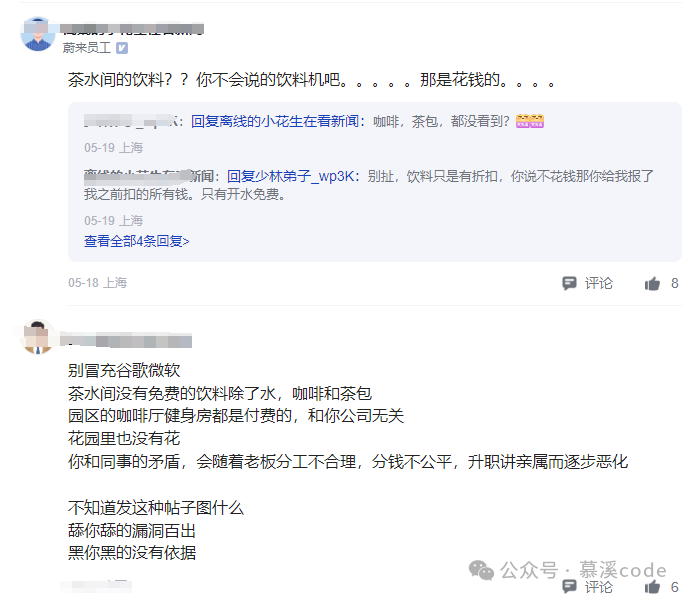The image size is (689, 598).
Task: Click the 评论 label on the second comment
Action: (598, 587)
